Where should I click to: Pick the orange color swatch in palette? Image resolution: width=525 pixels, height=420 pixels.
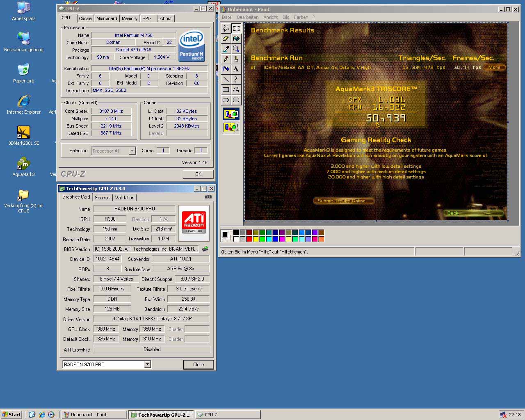point(321,239)
